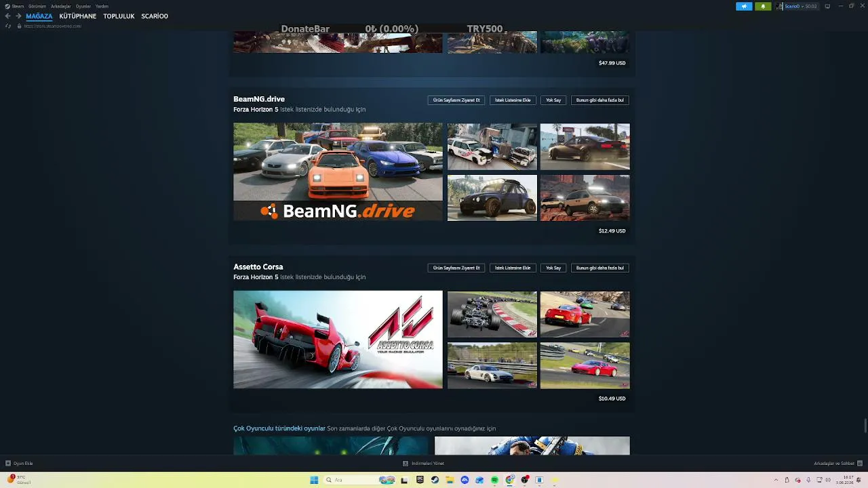Screen dimensions: 868x488
Task: Add BeamNG.drive to the wishlist
Action: point(513,100)
